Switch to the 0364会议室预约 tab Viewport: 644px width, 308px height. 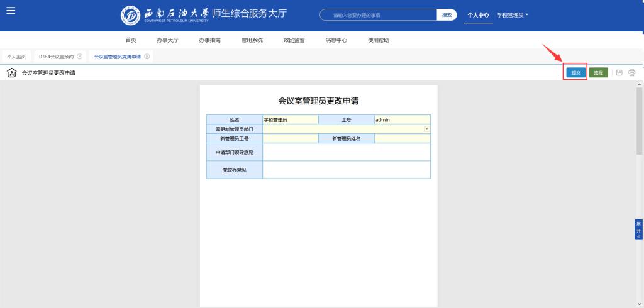56,57
